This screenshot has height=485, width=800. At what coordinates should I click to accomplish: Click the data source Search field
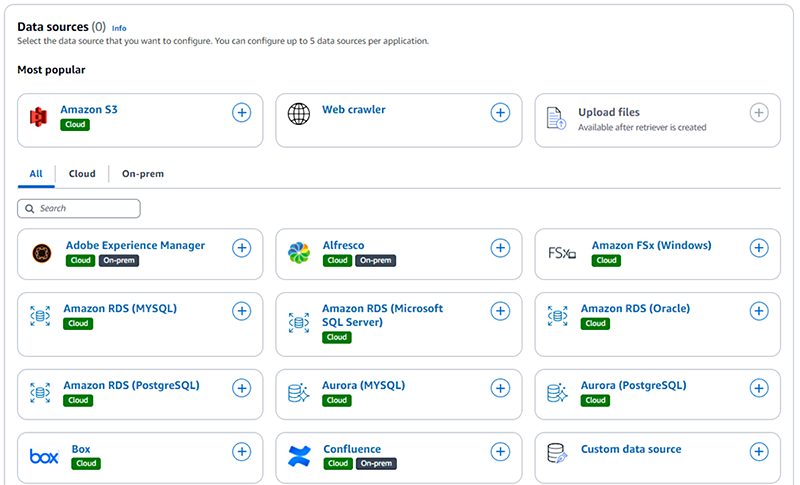tap(79, 209)
